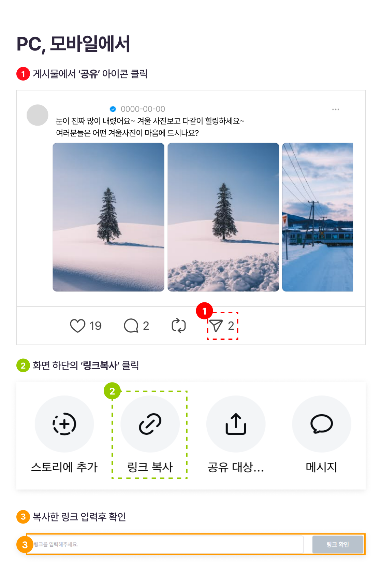Viewport: 382px width, 588px height.
Task: Open the first snowy tree photo
Action: tap(108, 217)
